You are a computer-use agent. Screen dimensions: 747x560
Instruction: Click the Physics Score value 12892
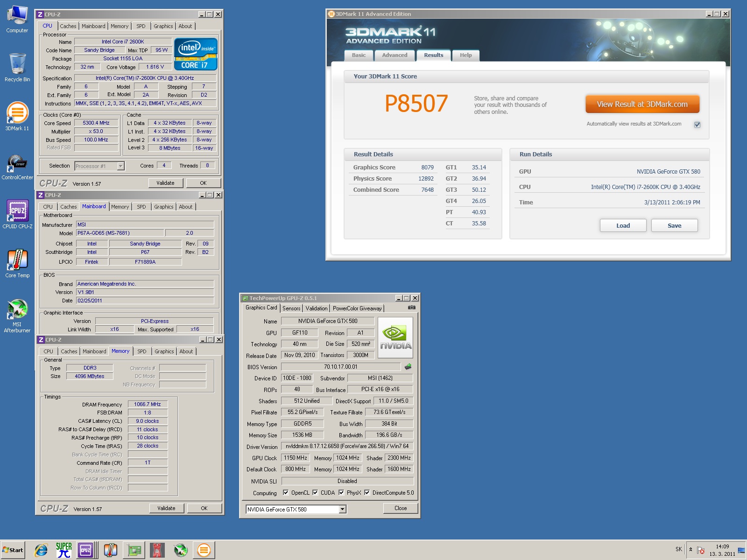(x=426, y=178)
